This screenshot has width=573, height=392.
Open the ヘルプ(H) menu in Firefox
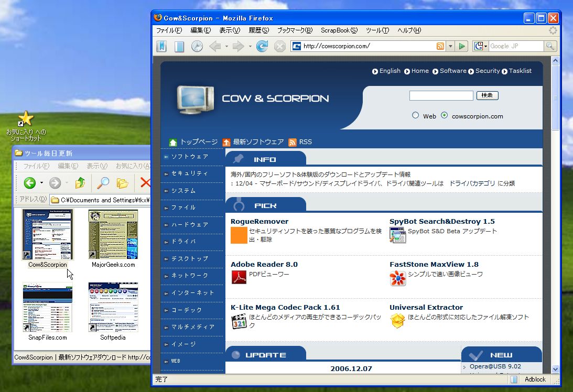coord(409,30)
